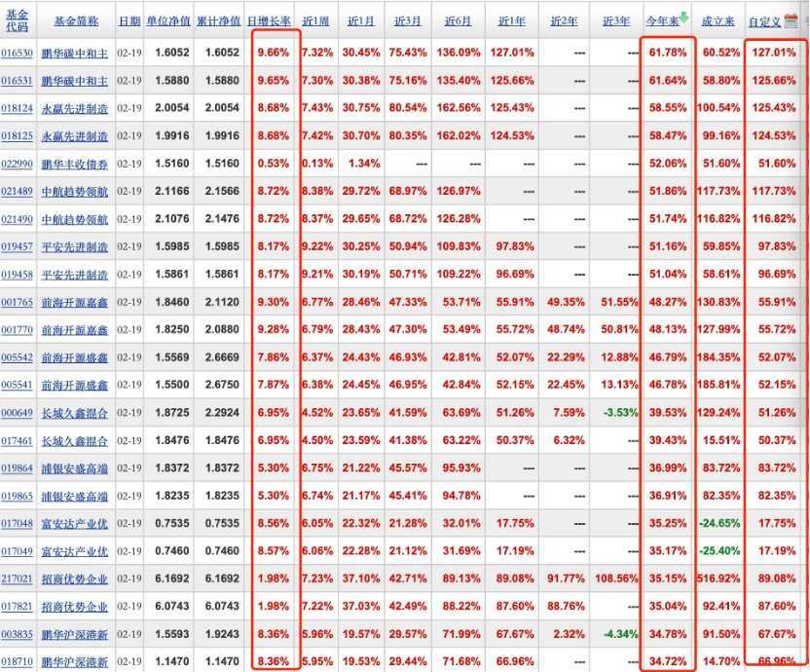Select the 136.09% six-month value

pos(459,53)
